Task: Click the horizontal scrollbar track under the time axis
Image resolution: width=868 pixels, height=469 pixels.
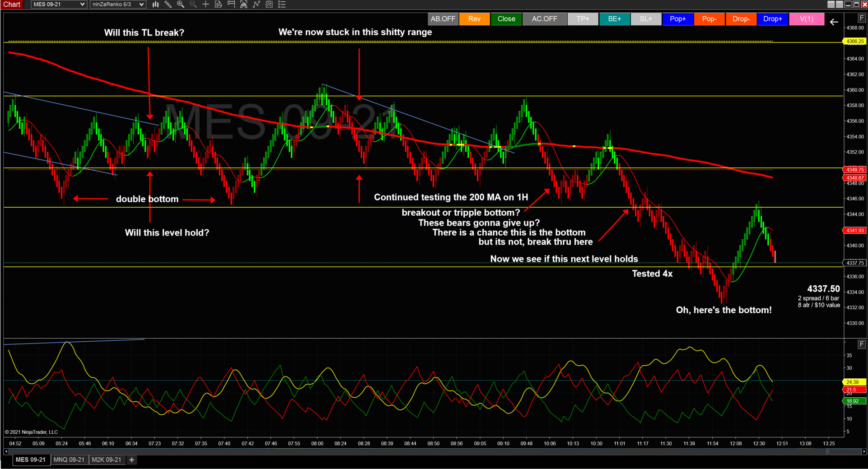Action: (x=434, y=451)
